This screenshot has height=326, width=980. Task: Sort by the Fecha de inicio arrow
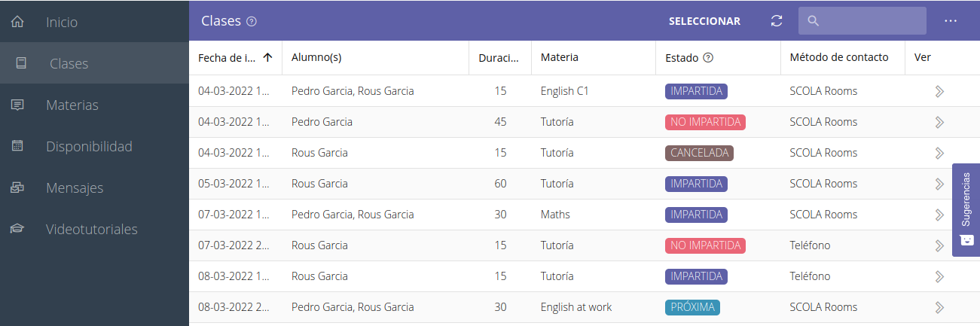(x=267, y=57)
